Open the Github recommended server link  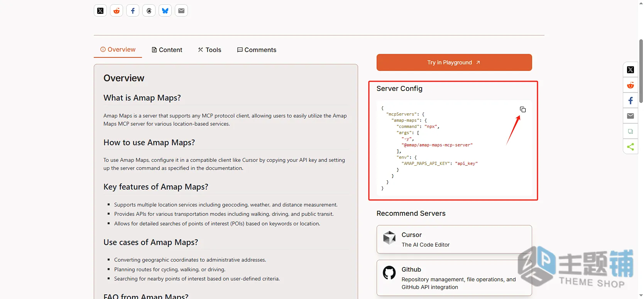[454, 278]
